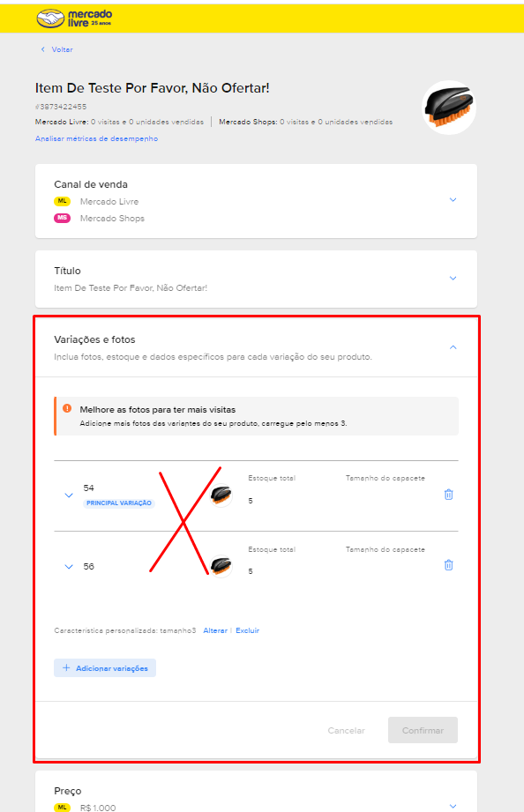
Task: Expand the Título section
Action: [x=453, y=279]
